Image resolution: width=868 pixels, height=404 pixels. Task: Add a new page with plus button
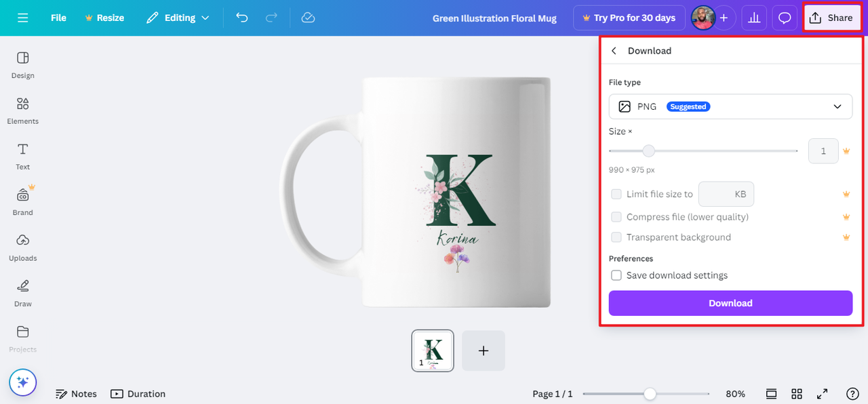484,350
